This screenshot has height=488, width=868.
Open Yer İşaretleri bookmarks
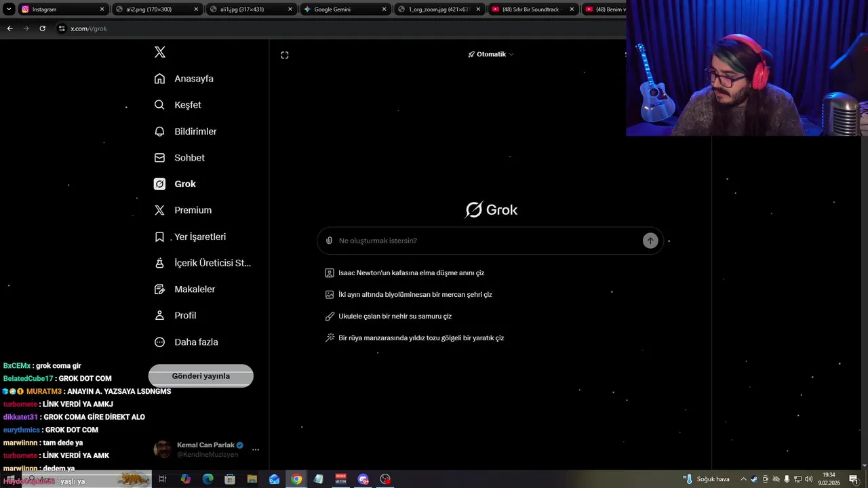(x=190, y=237)
